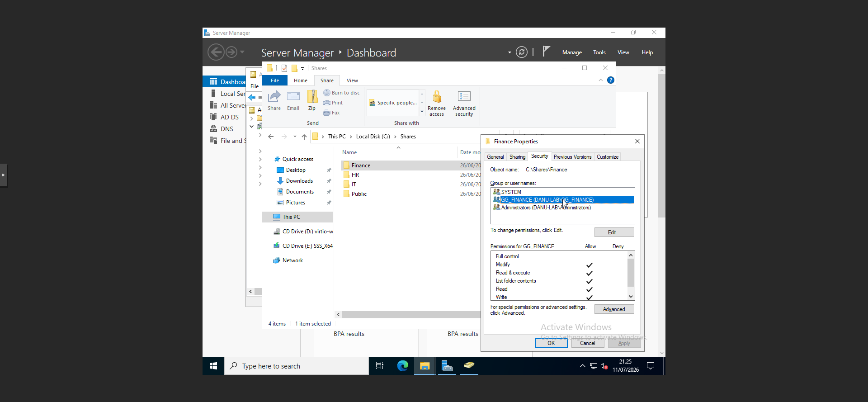Open Windows Start menu
Viewport: 868px width, 402px height.
[213, 366]
